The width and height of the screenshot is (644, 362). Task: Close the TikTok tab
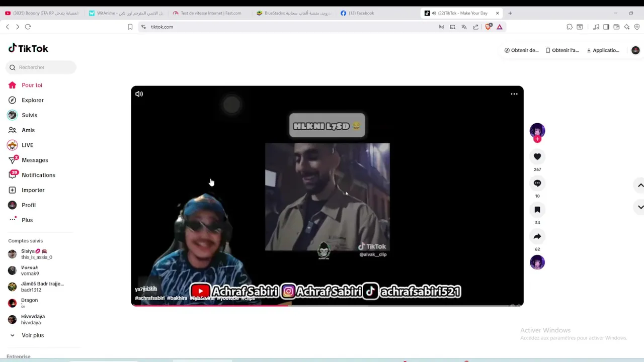point(497,13)
